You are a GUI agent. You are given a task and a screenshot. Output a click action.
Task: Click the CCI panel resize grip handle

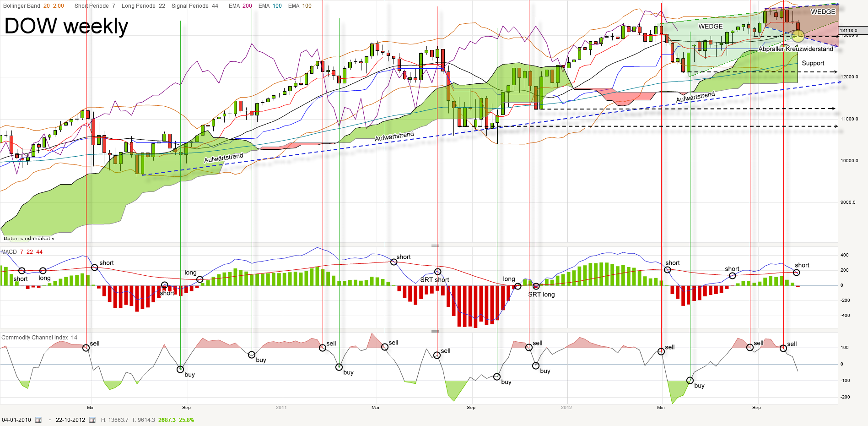pos(435,331)
